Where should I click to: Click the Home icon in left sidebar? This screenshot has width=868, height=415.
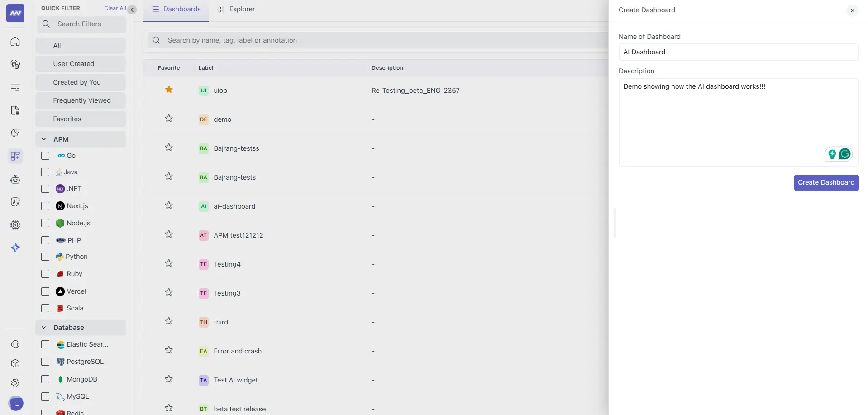click(15, 42)
